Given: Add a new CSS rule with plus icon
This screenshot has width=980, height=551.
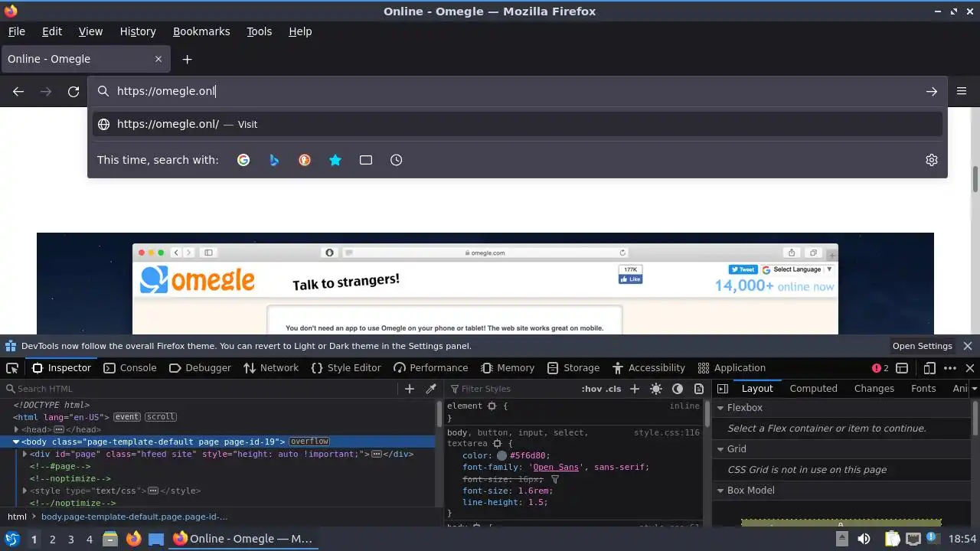Looking at the screenshot, I should 634,389.
